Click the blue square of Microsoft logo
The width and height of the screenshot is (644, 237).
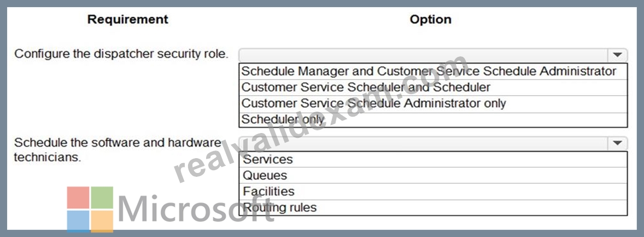coord(78,222)
